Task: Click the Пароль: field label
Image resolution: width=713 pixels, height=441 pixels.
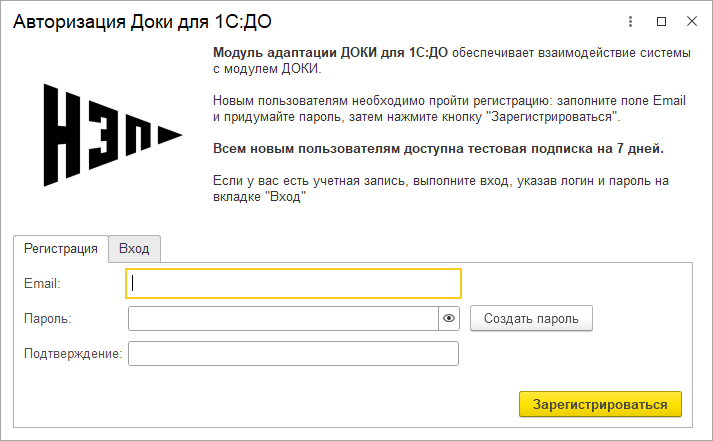Action: point(48,319)
